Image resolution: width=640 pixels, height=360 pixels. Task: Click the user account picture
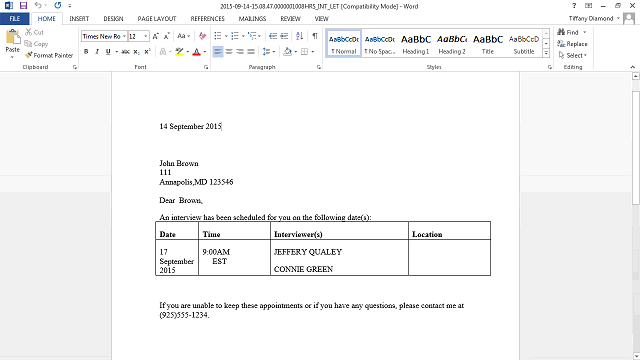pos(629,18)
